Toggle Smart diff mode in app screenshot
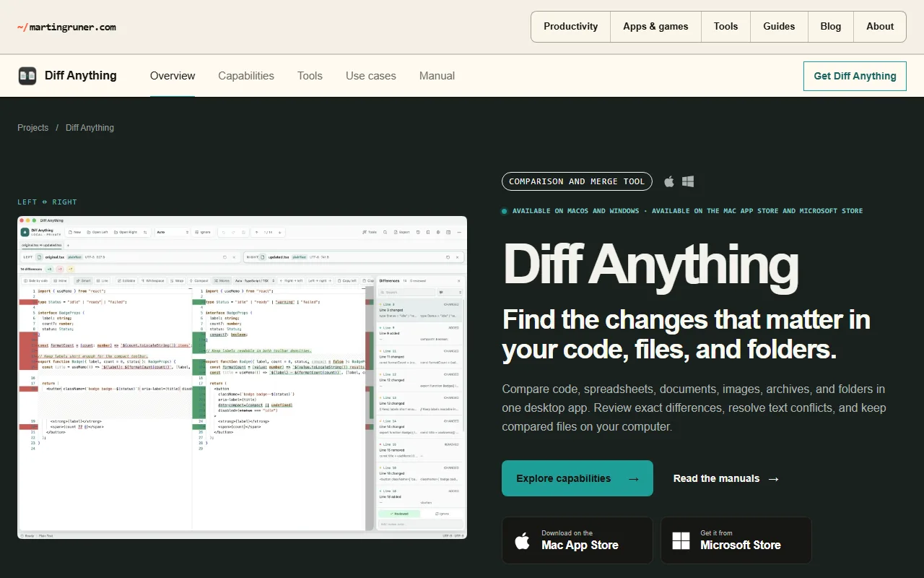Screen dimensions: 924x578 coord(83,280)
